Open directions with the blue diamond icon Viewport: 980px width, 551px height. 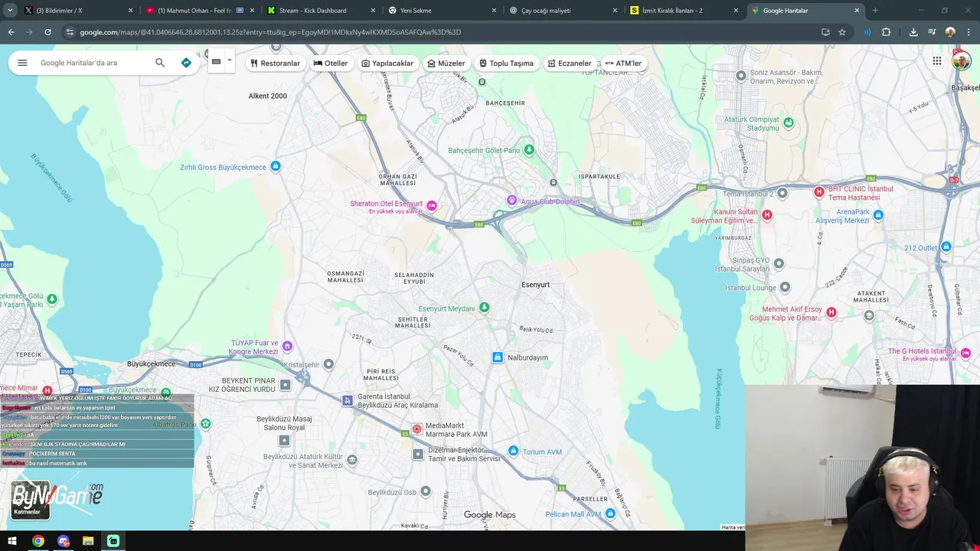click(186, 63)
